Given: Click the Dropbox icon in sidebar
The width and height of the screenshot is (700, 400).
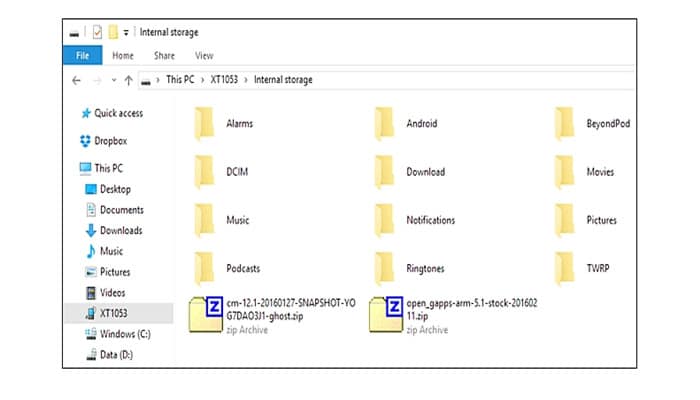Looking at the screenshot, I should point(85,141).
